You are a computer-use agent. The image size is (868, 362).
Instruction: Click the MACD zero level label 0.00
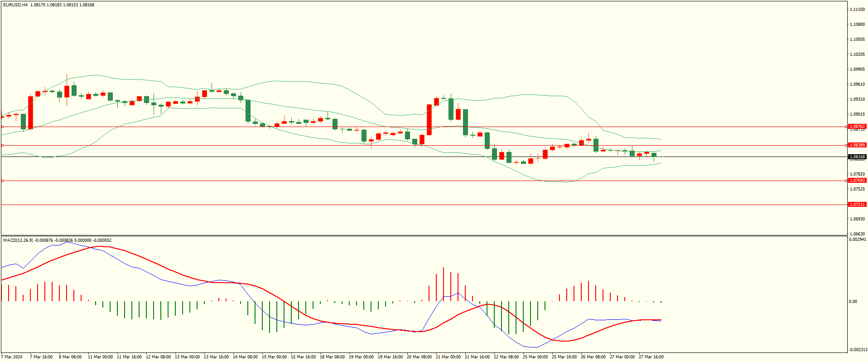pyautogui.click(x=853, y=302)
